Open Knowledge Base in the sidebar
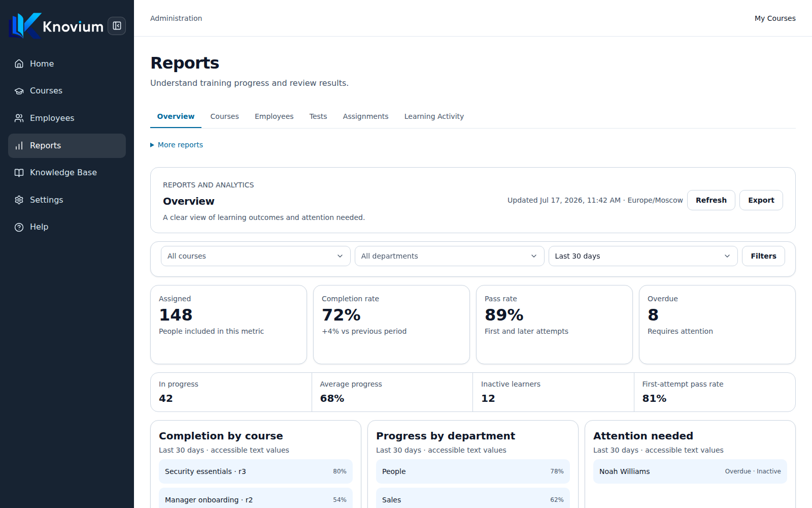812x508 pixels. coord(67,173)
